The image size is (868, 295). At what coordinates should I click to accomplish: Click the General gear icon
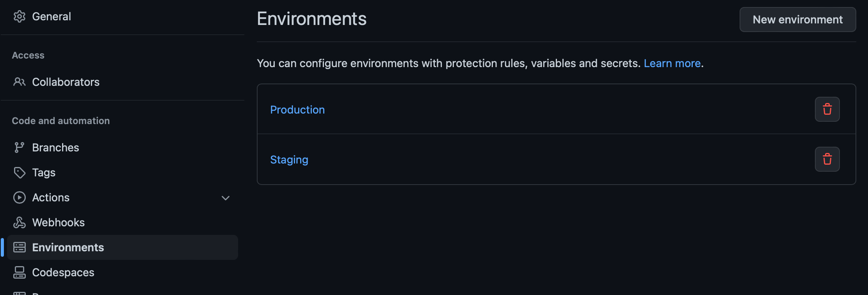pos(20,16)
